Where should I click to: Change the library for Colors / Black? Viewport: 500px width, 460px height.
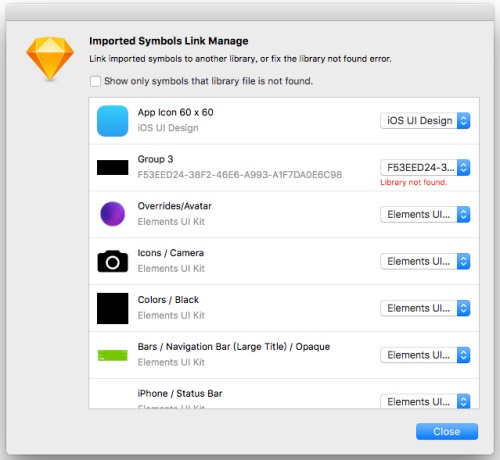(425, 308)
